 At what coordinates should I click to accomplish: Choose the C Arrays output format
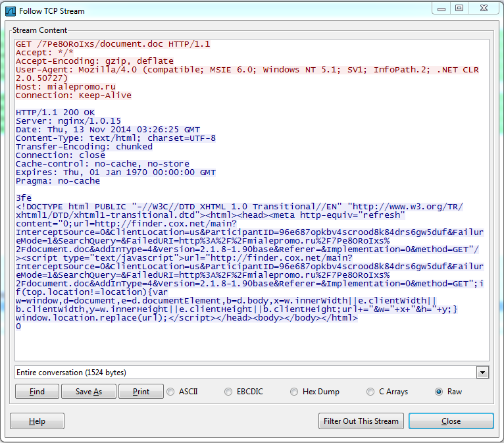[388, 392]
